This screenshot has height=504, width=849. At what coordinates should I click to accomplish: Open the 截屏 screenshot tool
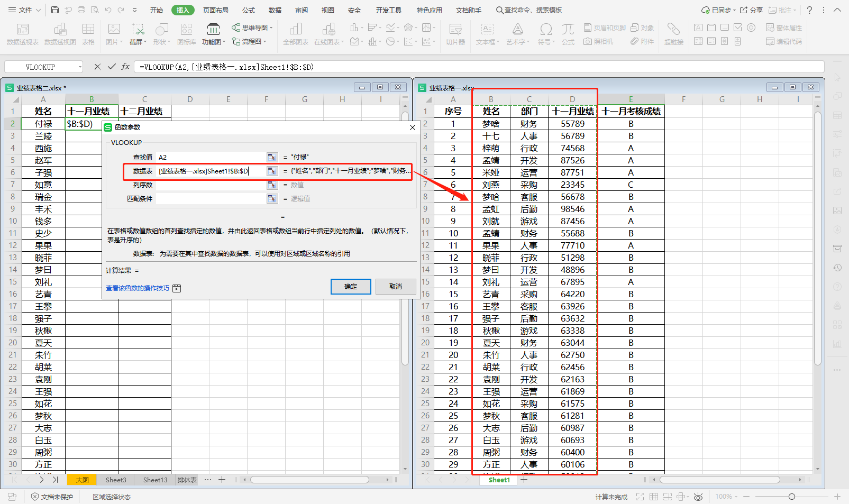pyautogui.click(x=138, y=34)
